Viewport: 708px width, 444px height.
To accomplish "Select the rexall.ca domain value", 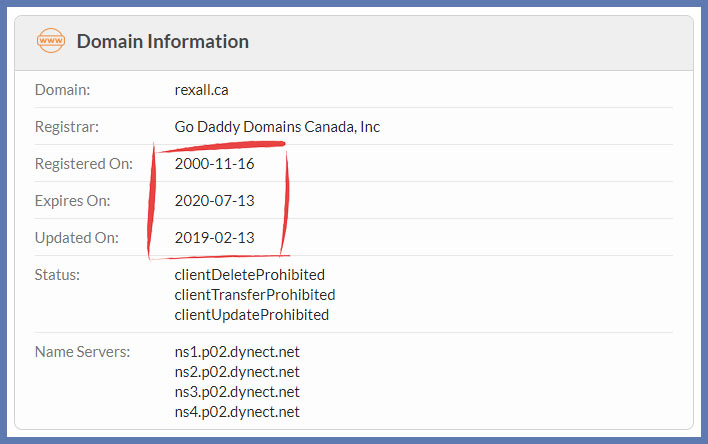I will tap(201, 90).
